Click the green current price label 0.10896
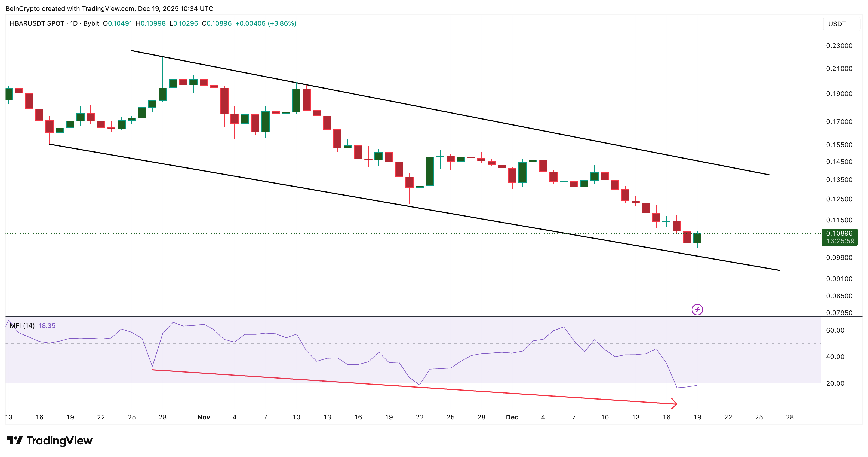This screenshot has height=457, width=868. 839,233
